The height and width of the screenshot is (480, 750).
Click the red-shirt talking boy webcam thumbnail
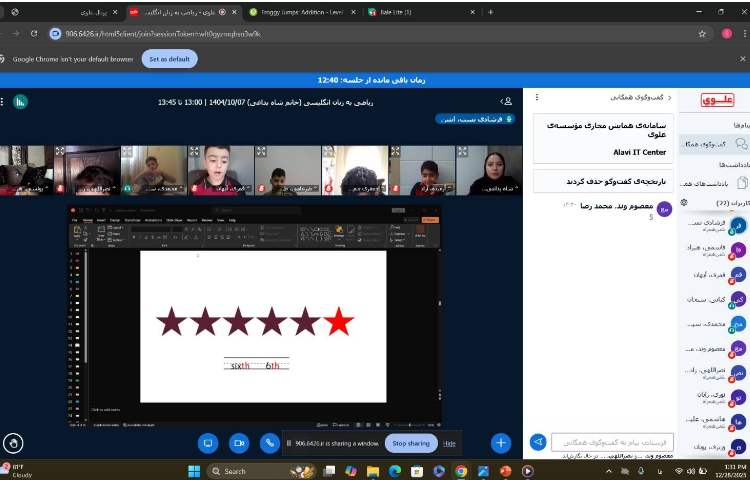221,171
